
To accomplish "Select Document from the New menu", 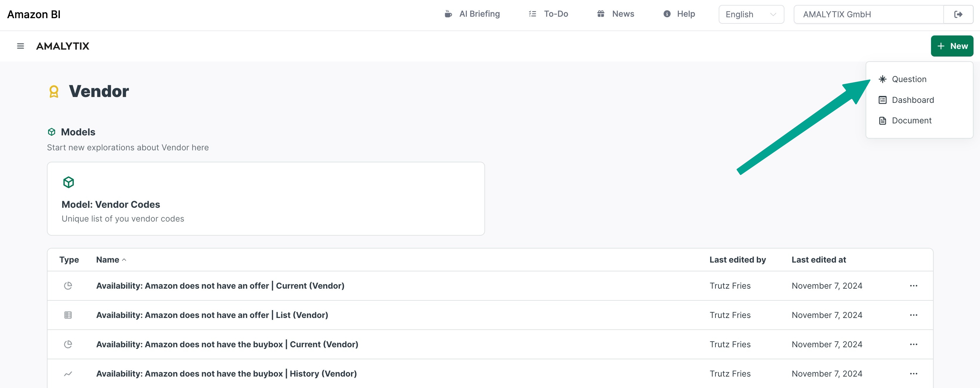I will coord(919,121).
